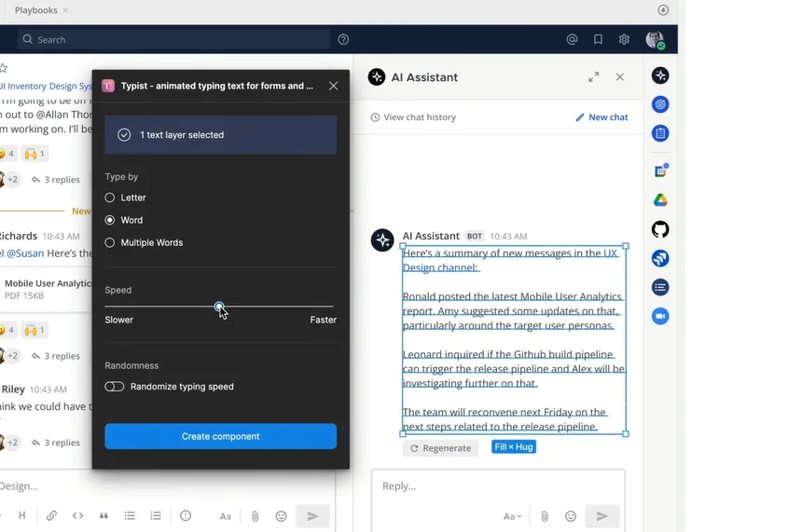The width and height of the screenshot is (788, 532).
Task: Click the @Susan mention link
Action: [x=25, y=253]
